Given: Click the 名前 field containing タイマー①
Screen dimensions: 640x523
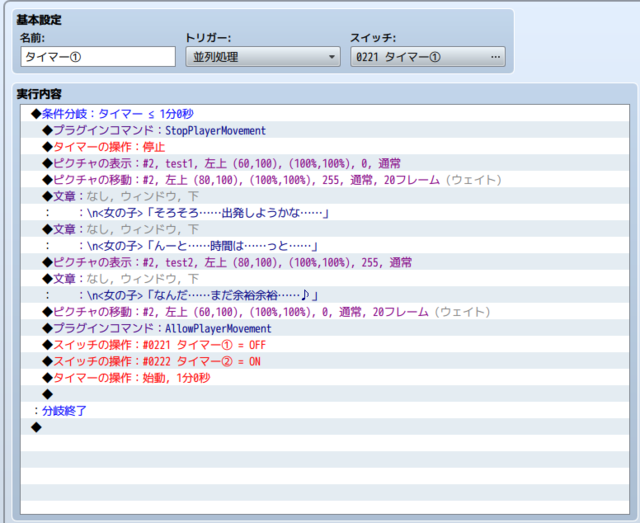Looking at the screenshot, I should pyautogui.click(x=98, y=57).
